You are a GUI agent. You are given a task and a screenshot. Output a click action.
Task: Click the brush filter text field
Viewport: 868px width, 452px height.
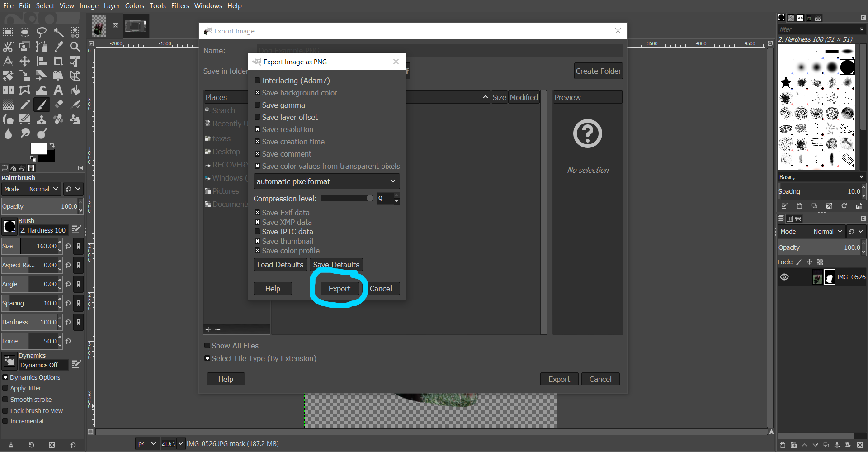pos(817,29)
